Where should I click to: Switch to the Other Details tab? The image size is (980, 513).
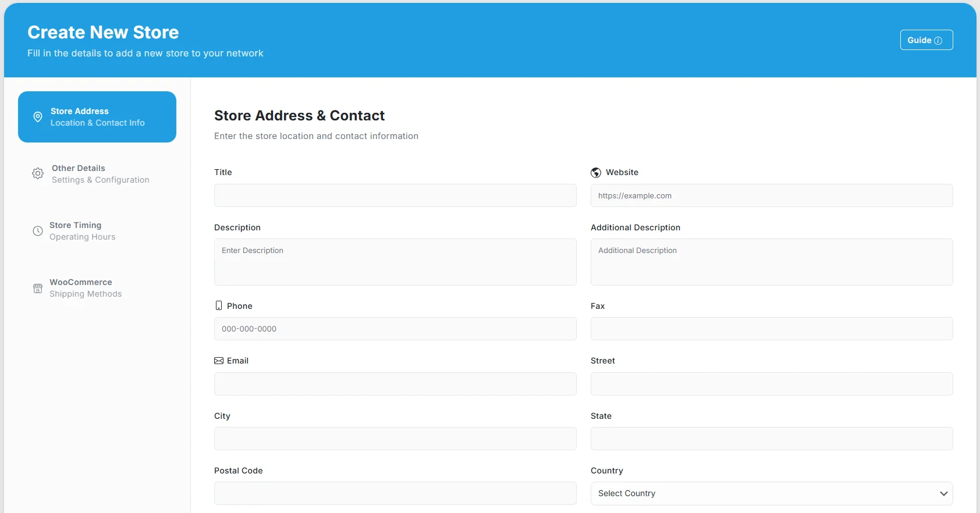(100, 174)
